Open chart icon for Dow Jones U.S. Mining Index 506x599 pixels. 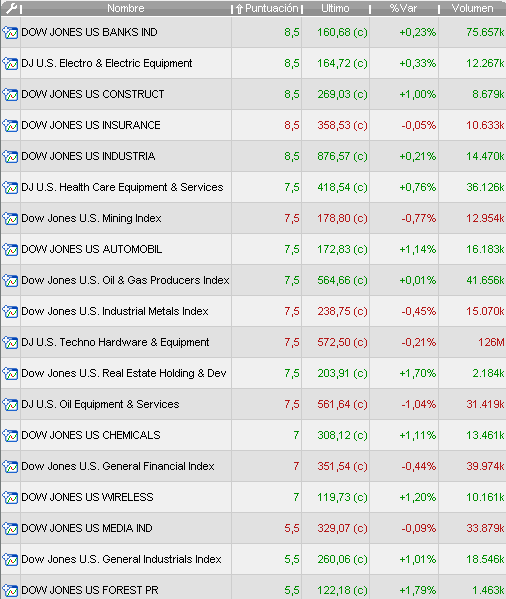[10, 219]
